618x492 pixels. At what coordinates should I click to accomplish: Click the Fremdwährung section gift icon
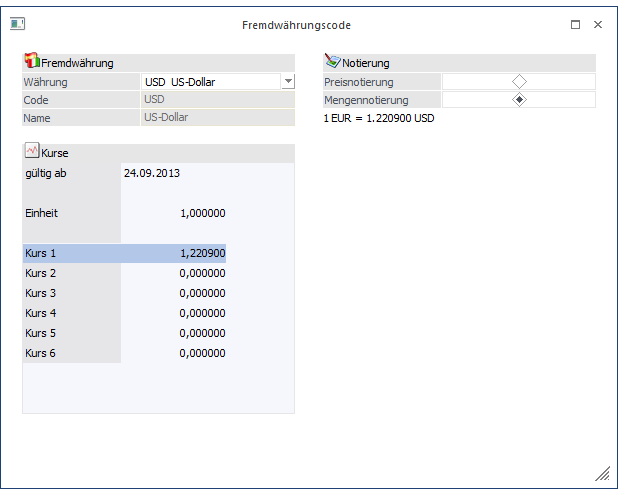click(x=31, y=62)
